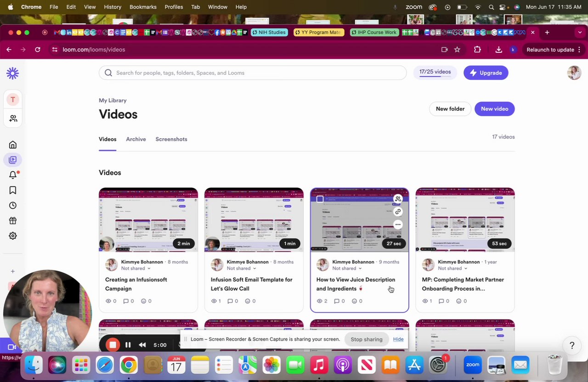Open Chrome tab list chevron
This screenshot has width=588, height=382.
tap(580, 33)
